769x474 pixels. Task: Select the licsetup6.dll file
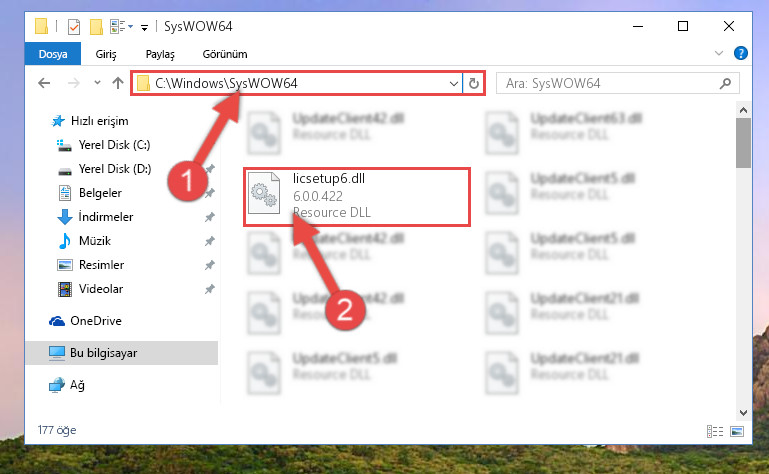(357, 196)
